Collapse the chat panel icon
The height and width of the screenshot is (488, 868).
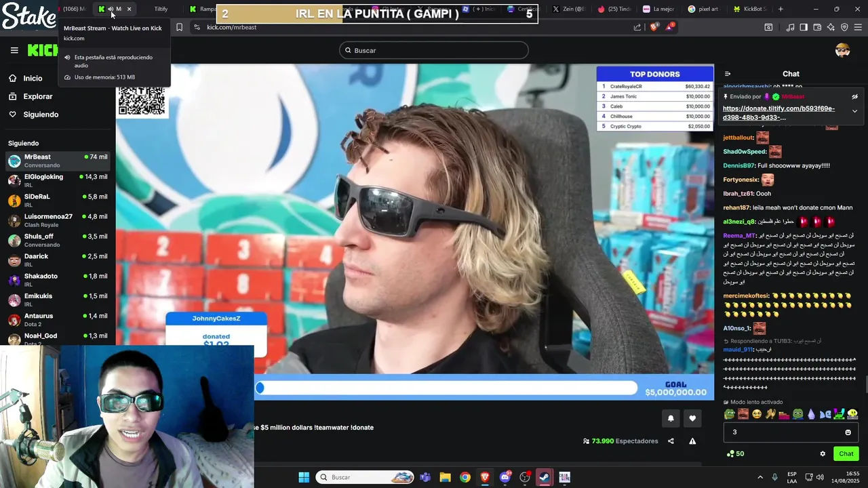728,74
